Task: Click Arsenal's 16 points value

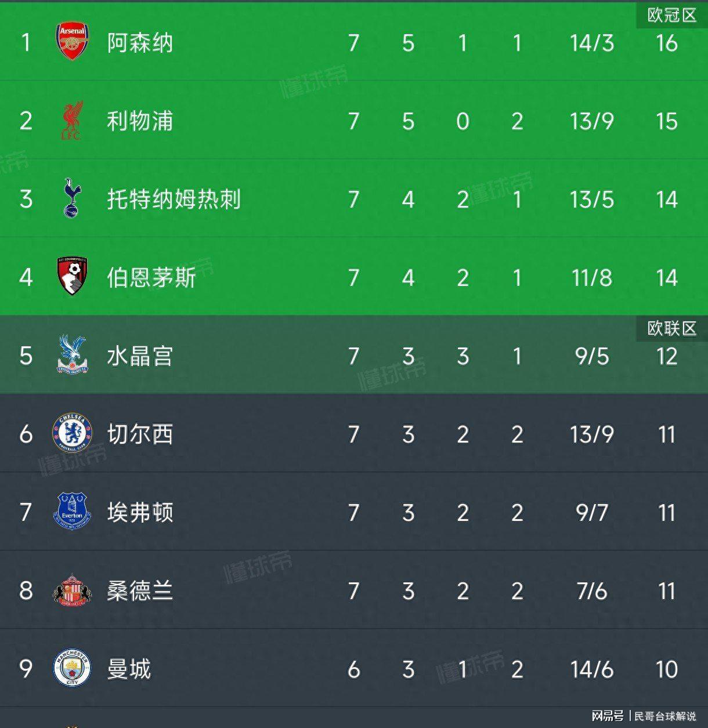Action: [x=666, y=43]
